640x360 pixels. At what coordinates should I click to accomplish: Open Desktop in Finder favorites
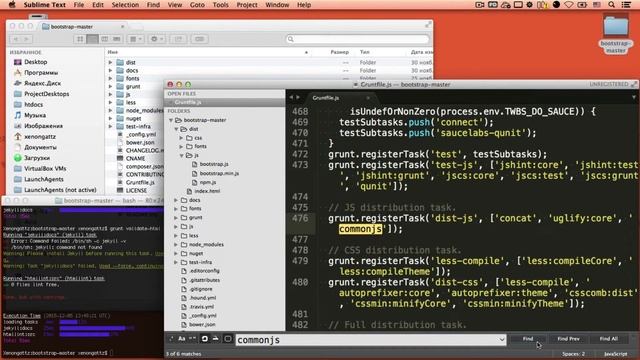click(36, 62)
